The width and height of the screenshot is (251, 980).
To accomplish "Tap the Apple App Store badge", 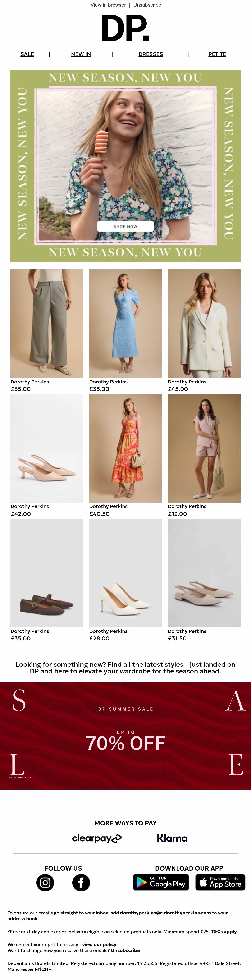I will pos(220,882).
